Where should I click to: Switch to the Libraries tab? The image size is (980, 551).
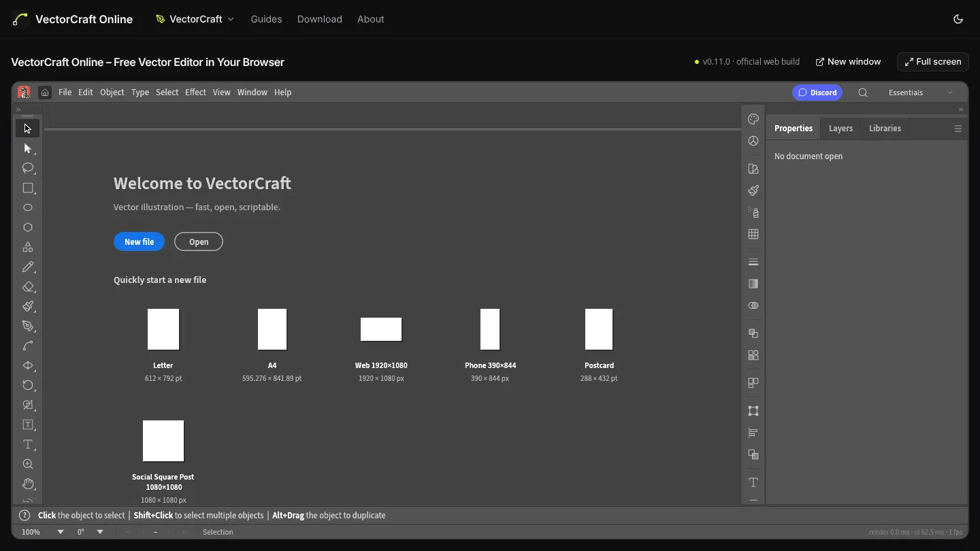tap(885, 129)
